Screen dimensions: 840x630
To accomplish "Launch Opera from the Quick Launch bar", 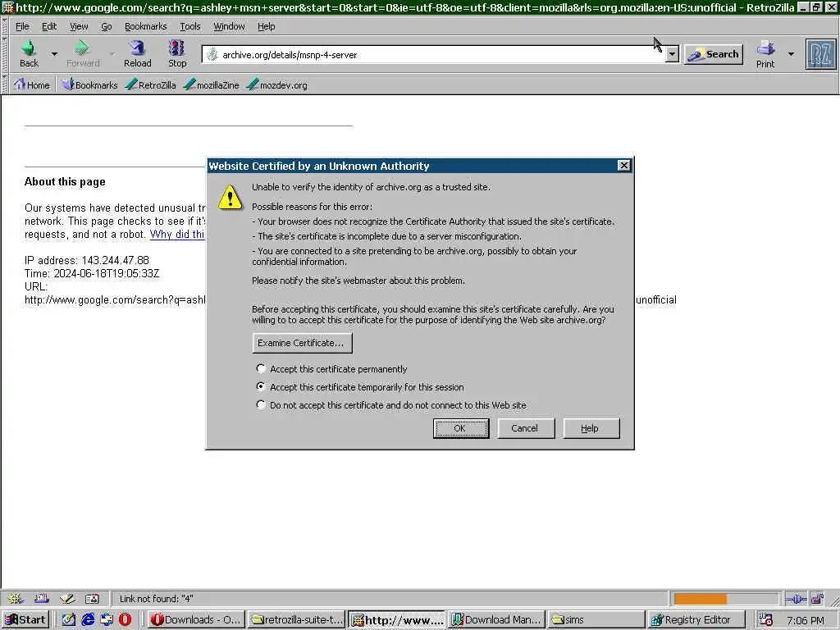I will [x=125, y=619].
